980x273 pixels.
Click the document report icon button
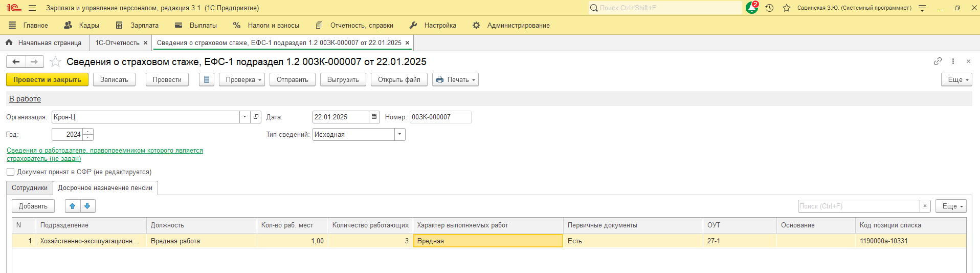[207, 80]
